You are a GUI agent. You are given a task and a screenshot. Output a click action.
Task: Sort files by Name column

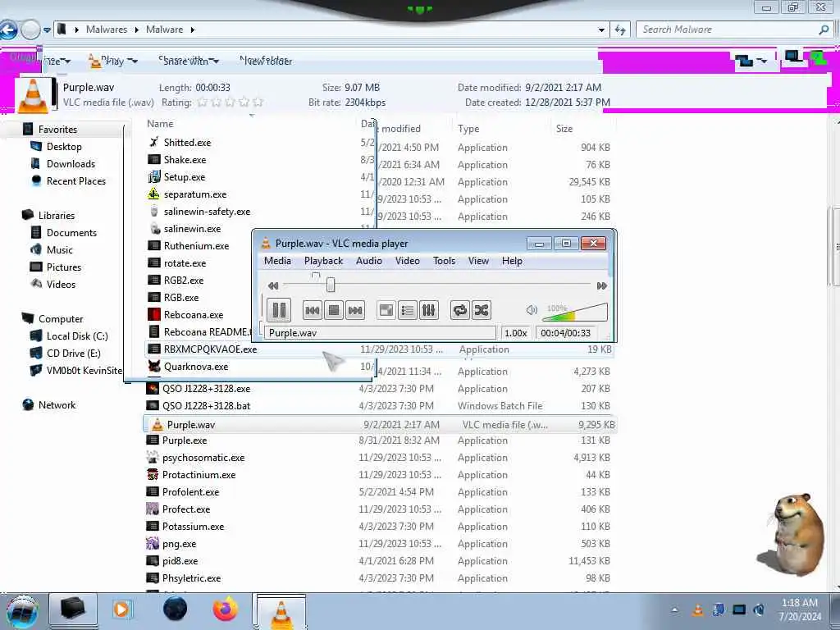pos(160,124)
